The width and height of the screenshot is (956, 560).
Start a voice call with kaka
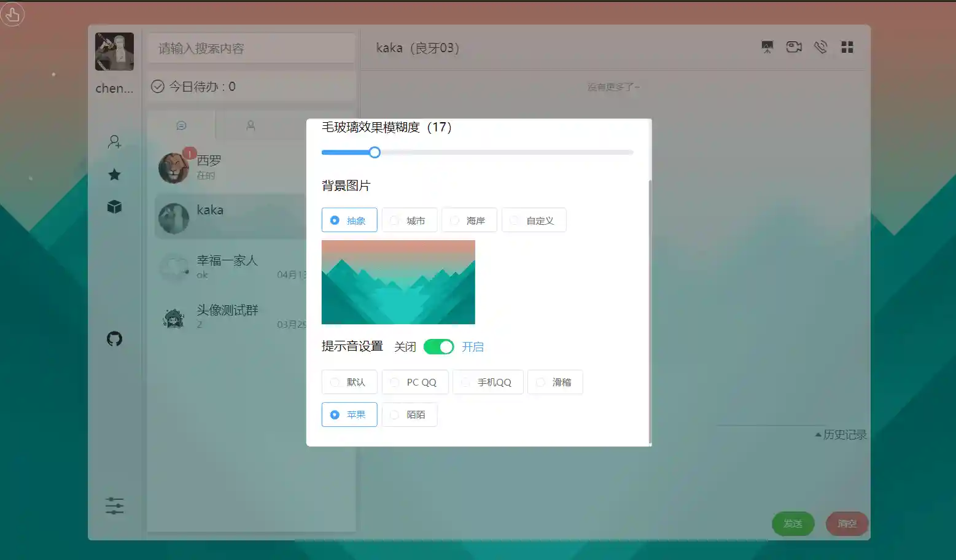click(x=821, y=47)
